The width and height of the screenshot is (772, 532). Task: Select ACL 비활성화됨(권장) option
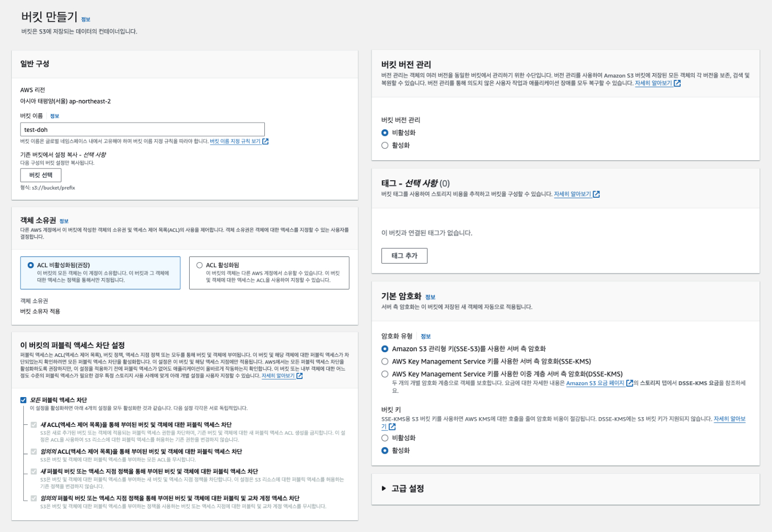coord(31,265)
